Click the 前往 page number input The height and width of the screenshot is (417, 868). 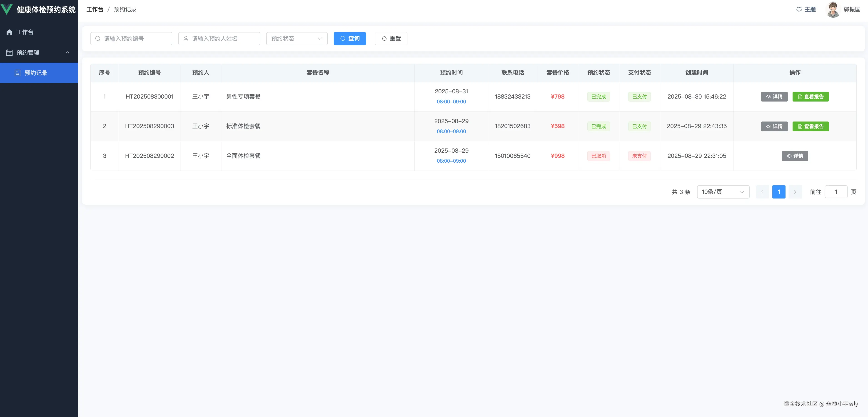[x=836, y=192]
